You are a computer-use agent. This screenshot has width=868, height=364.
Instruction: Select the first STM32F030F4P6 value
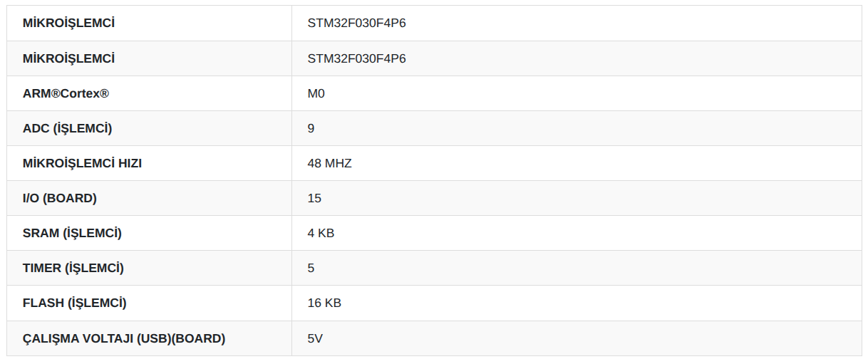[x=356, y=23]
